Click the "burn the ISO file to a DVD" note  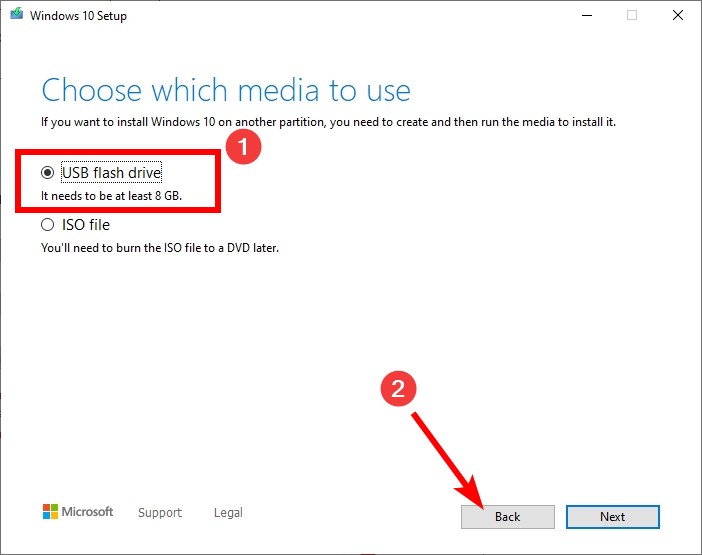(160, 248)
